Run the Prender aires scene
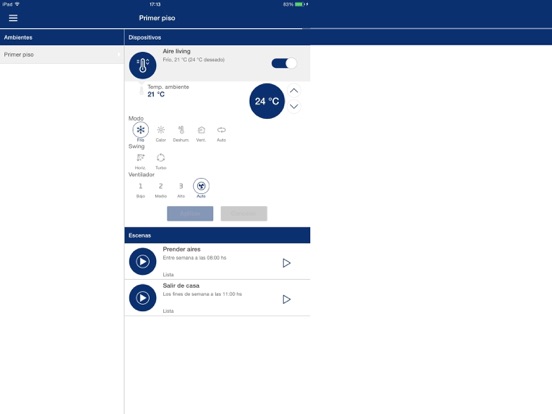This screenshot has width=552, height=414. click(286, 263)
